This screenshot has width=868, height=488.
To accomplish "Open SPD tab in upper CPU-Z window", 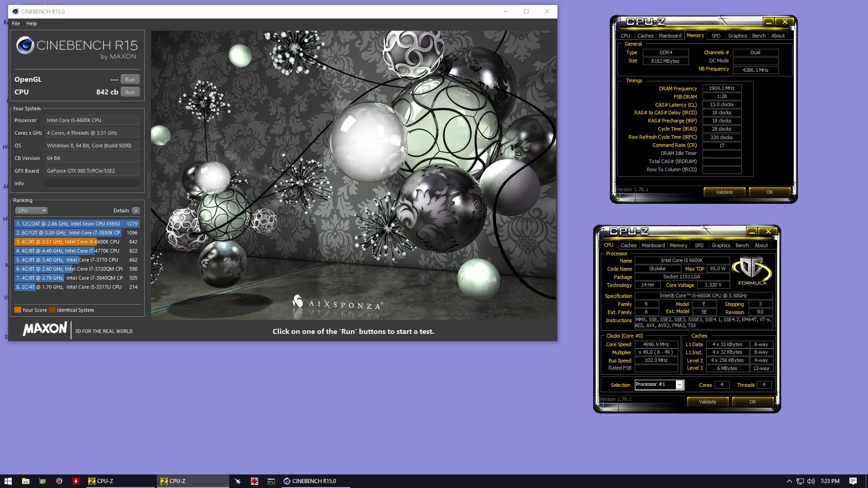I will pyautogui.click(x=716, y=36).
